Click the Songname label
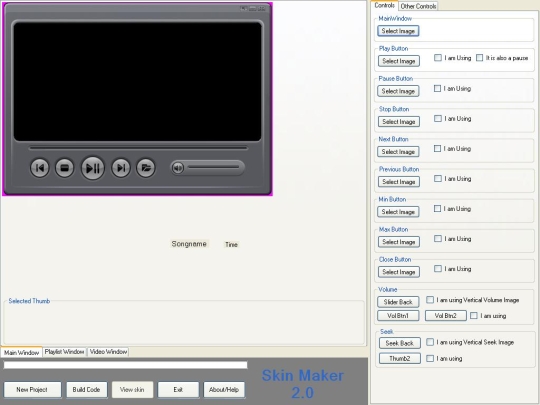 point(189,244)
